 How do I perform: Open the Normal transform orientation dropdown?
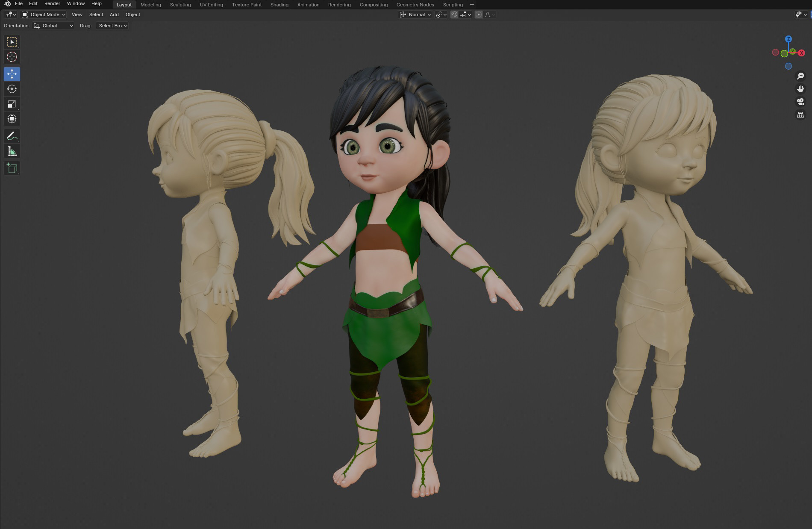[415, 15]
